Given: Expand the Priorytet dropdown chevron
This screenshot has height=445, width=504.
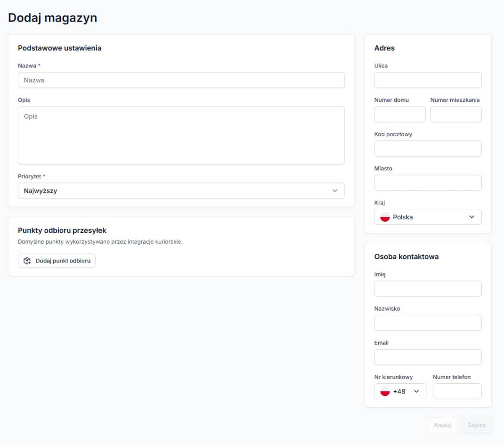Looking at the screenshot, I should [x=335, y=191].
